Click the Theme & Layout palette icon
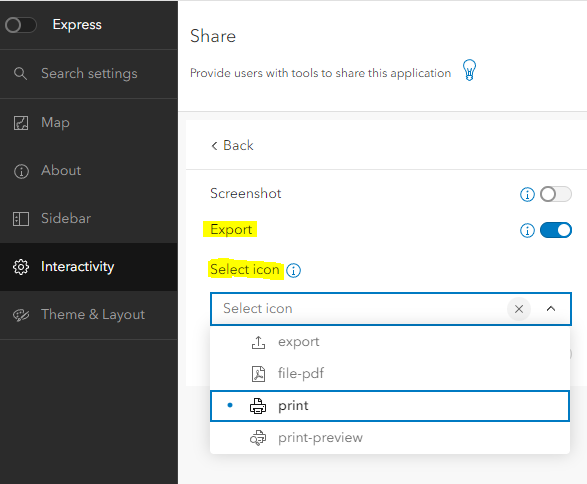The image size is (587, 484). [21, 315]
